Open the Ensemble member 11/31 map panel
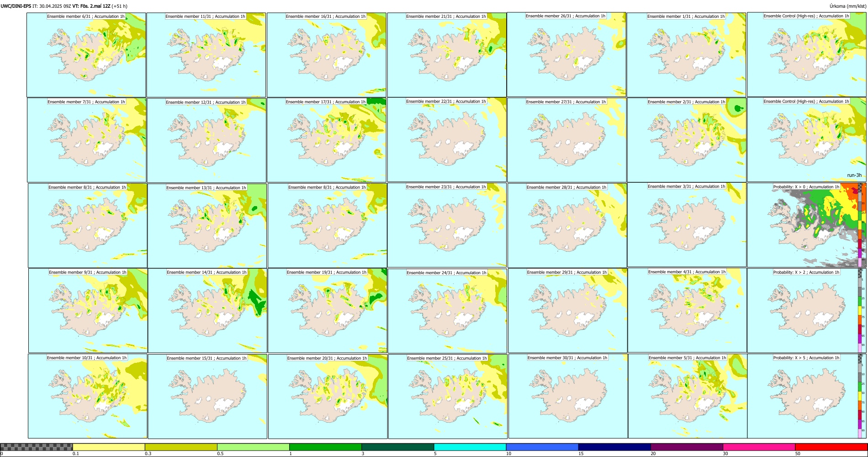Image resolution: width=868 pixels, height=457 pixels. click(206, 55)
